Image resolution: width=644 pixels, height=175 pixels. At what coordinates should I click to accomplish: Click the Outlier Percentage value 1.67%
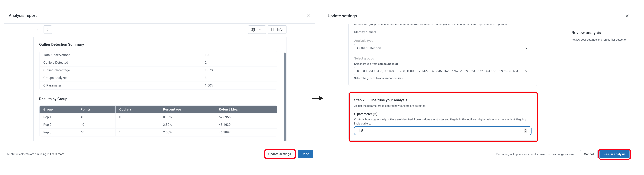point(209,70)
